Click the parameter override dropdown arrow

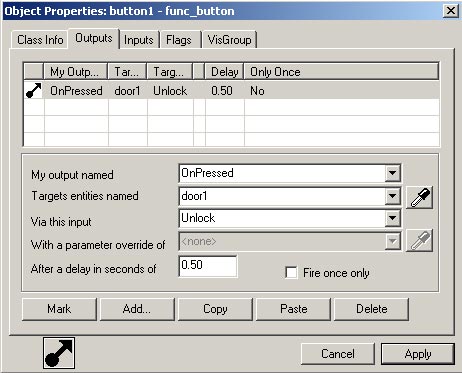coord(392,241)
